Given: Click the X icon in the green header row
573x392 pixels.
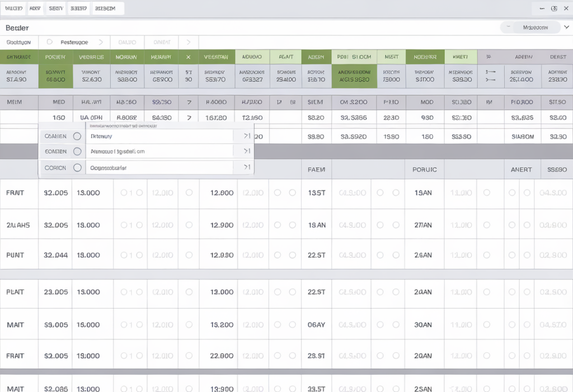Looking at the screenshot, I should [x=189, y=57].
